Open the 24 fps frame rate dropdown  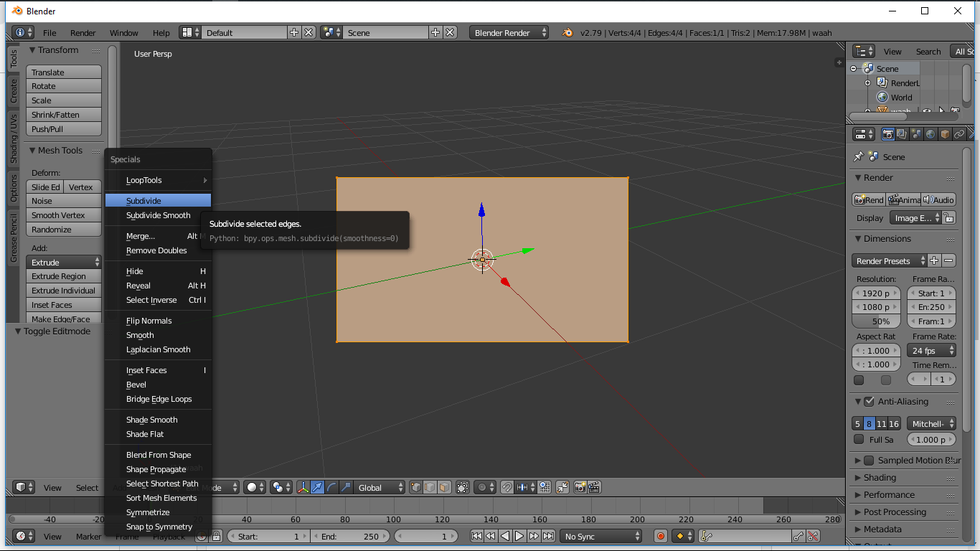931,351
